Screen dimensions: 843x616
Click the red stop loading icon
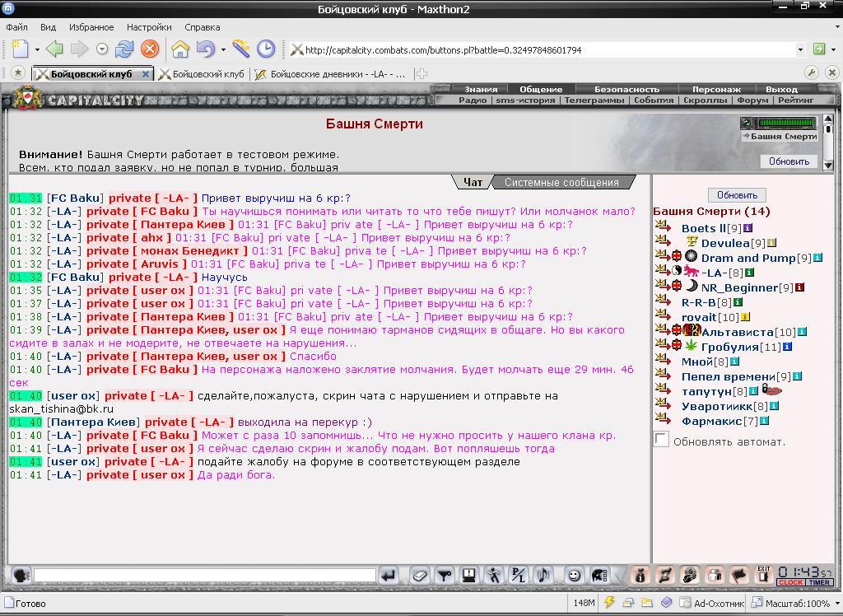coord(150,49)
